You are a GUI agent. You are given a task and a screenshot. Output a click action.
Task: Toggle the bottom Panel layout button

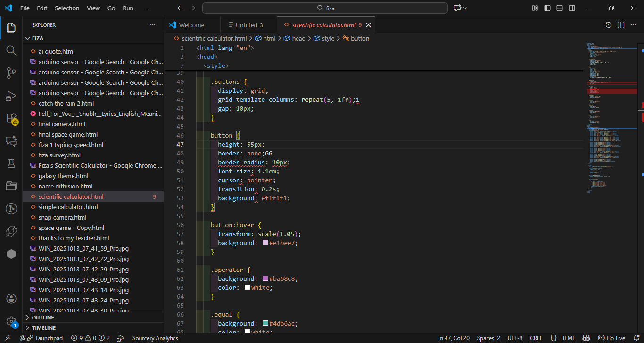click(560, 8)
